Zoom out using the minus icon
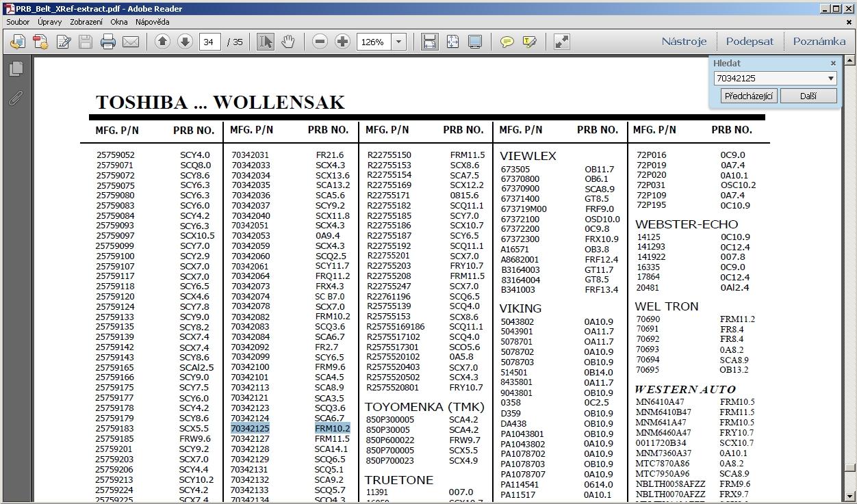The height and width of the screenshot is (504, 857). [320, 42]
